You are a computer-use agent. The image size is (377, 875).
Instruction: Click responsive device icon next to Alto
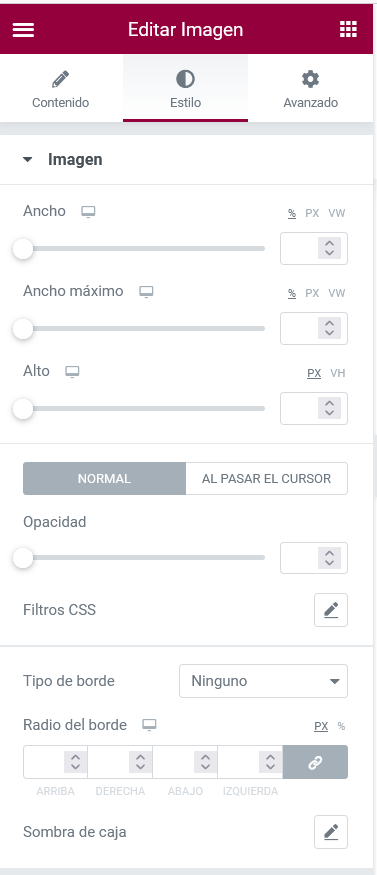(x=72, y=372)
